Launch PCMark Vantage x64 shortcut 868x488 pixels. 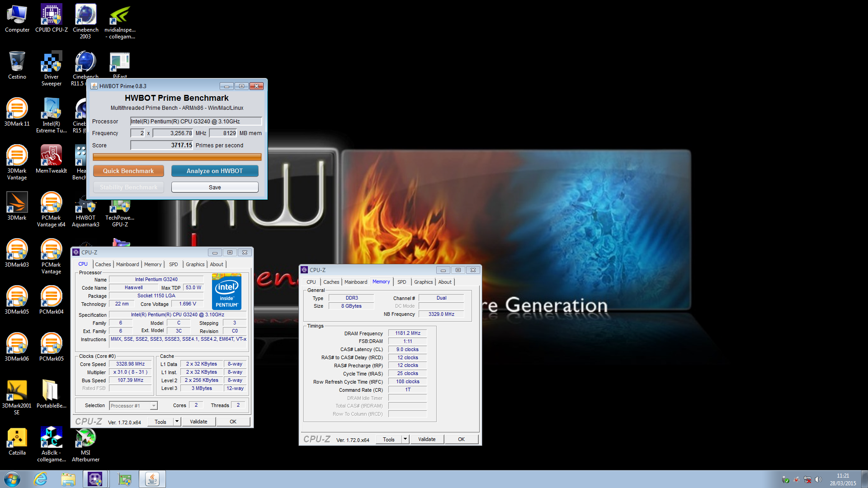click(52, 209)
